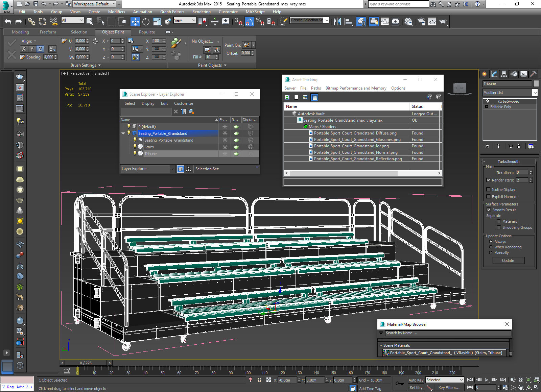Open the Utilities hammer panel icon

point(533,74)
